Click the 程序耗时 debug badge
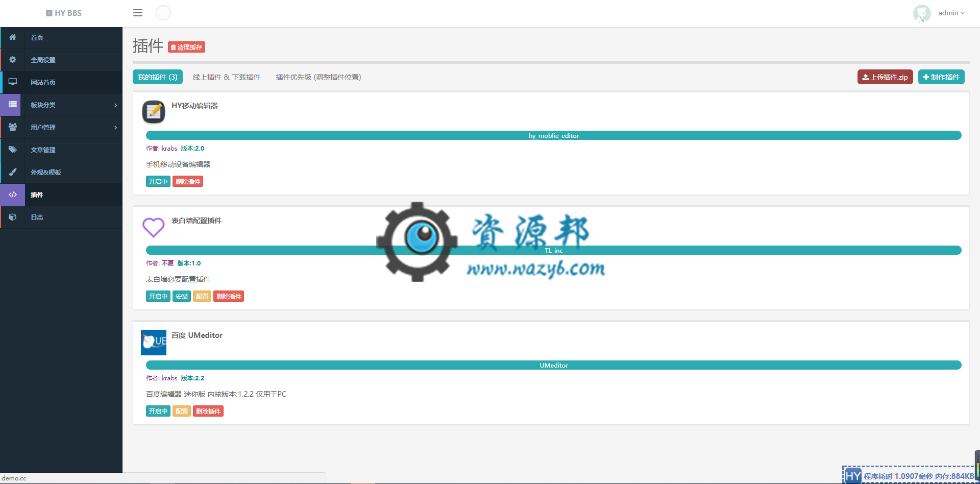Screen dimensions: 980x484 point(909,476)
